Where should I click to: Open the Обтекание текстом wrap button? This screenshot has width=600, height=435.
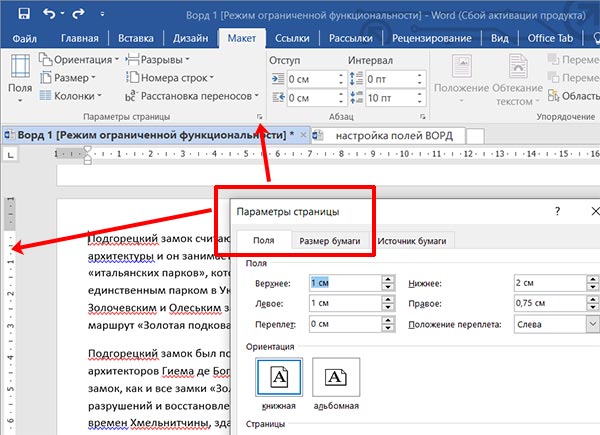[517, 80]
